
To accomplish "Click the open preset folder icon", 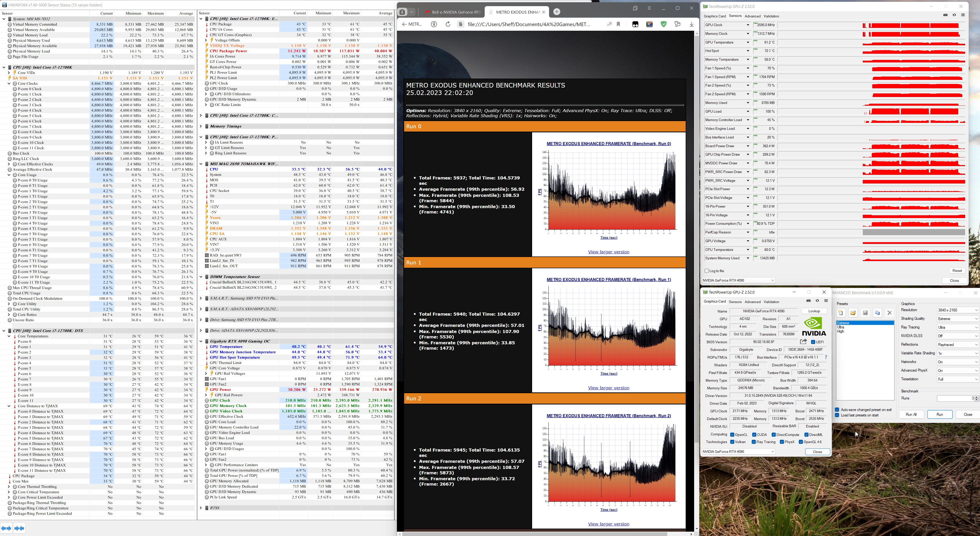I will pyautogui.click(x=853, y=313).
